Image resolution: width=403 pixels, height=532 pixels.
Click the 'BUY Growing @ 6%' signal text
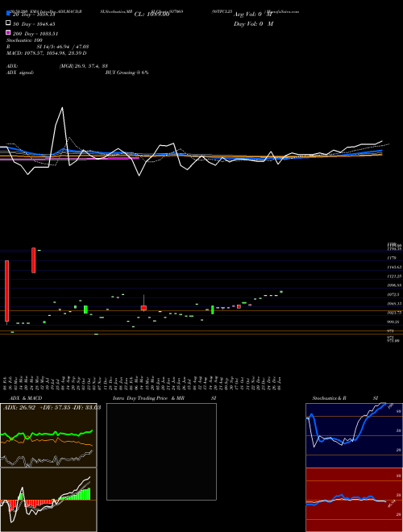[x=127, y=73]
